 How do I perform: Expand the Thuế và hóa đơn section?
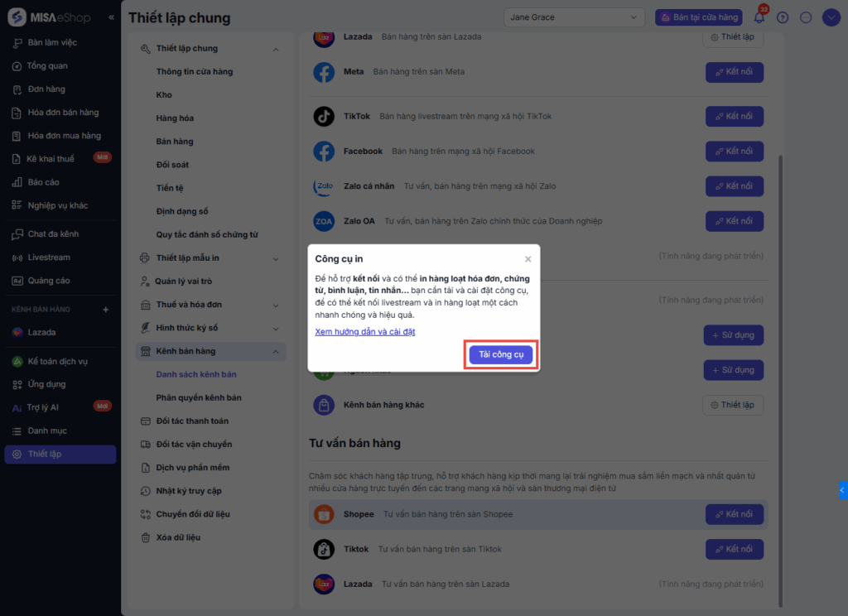point(276,305)
